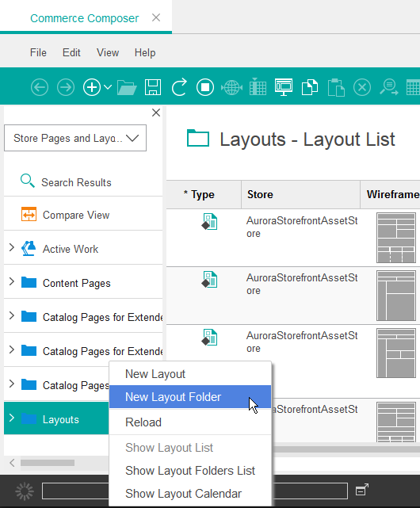Click the first row wireframe thumbnail
The height and width of the screenshot is (508, 420).
tap(396, 238)
